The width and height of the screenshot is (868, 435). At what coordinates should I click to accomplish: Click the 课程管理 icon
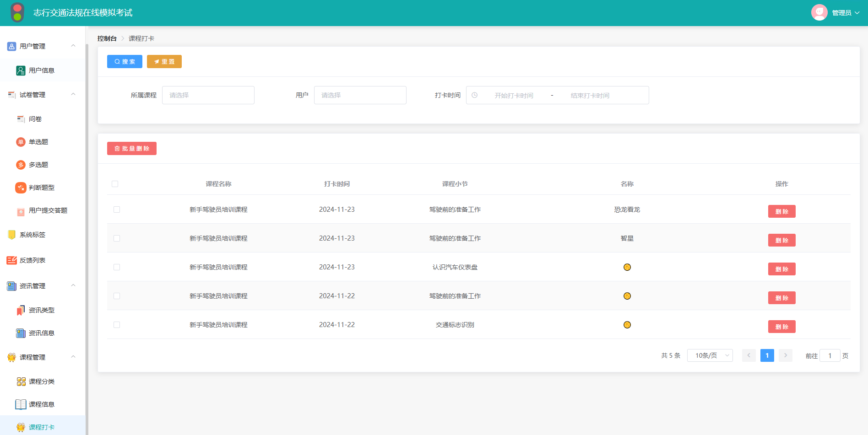coord(11,357)
